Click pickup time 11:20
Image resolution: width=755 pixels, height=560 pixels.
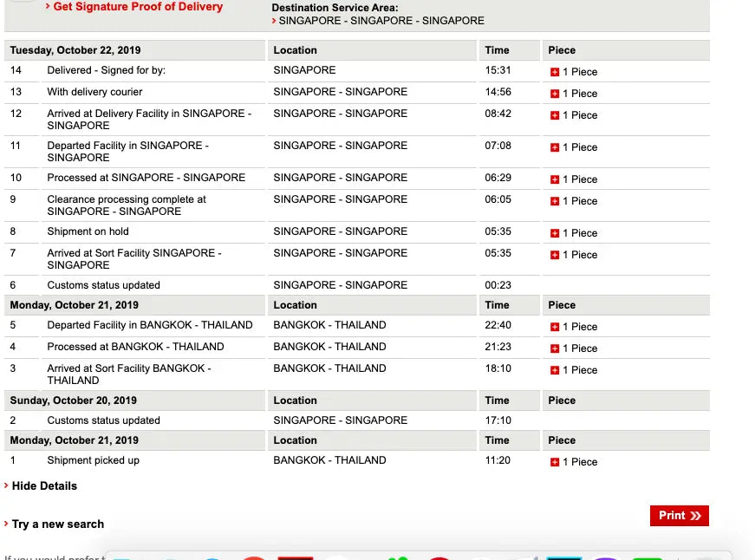[x=498, y=460]
